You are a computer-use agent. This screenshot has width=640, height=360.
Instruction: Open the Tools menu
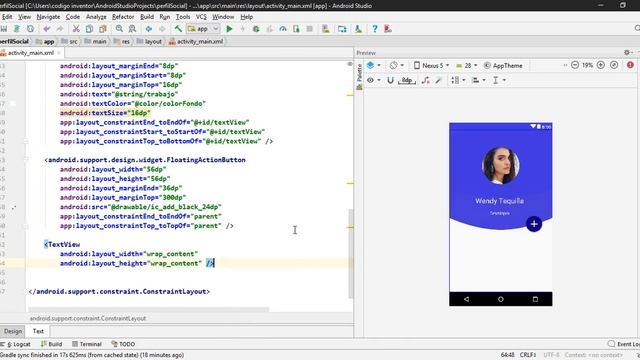click(183, 17)
